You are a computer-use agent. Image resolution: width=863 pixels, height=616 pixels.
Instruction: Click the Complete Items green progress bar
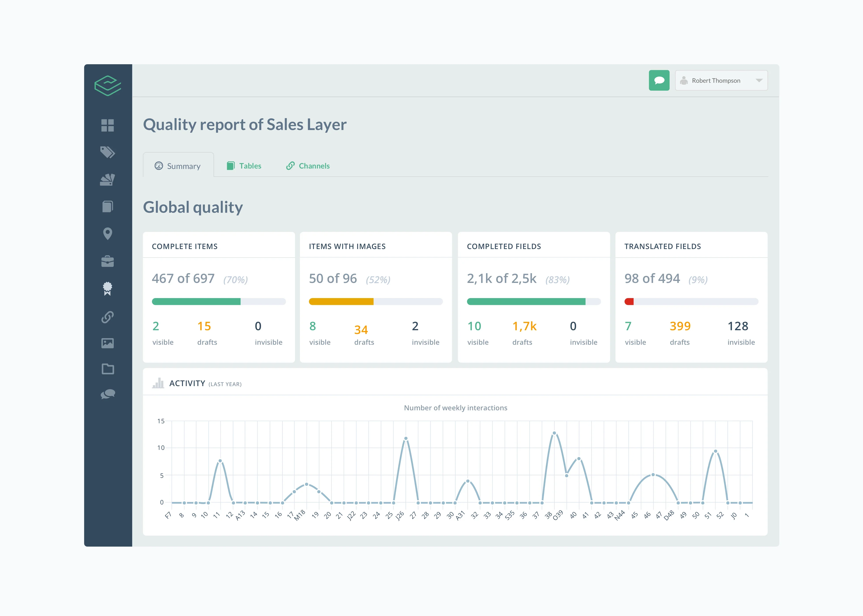[x=196, y=302]
